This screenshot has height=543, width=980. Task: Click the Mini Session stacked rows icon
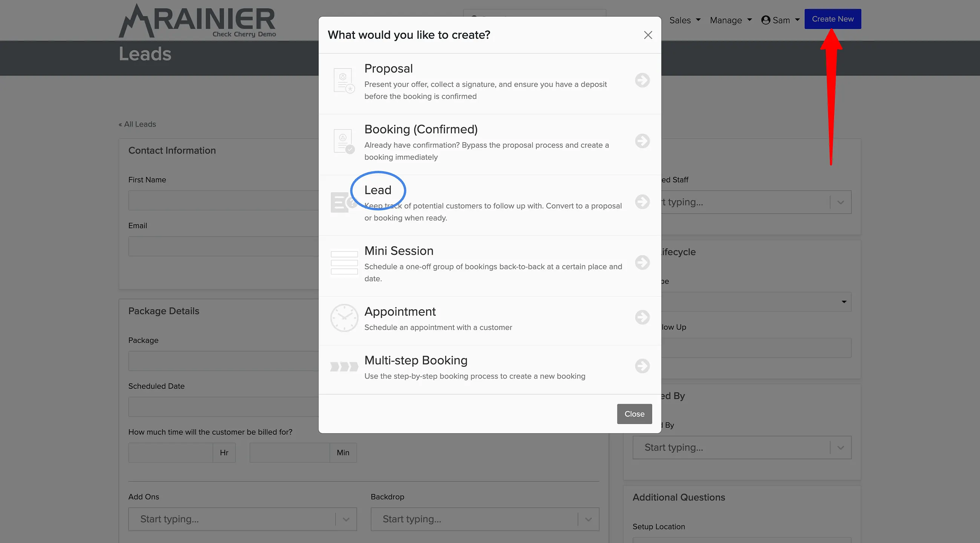pos(344,263)
